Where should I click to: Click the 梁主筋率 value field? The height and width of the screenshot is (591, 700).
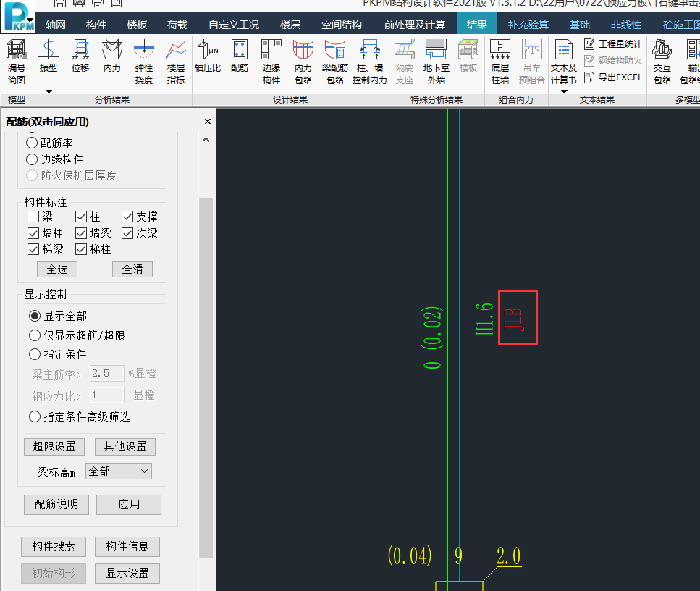106,374
